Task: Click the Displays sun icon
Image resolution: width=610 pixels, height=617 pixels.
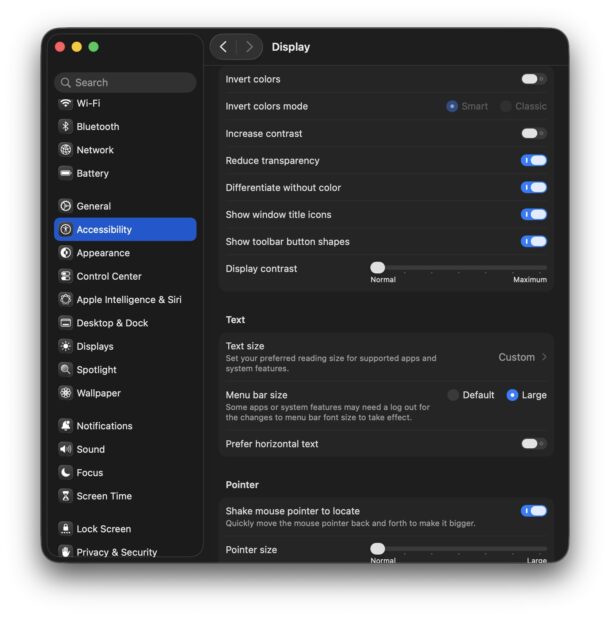Action: tap(66, 346)
